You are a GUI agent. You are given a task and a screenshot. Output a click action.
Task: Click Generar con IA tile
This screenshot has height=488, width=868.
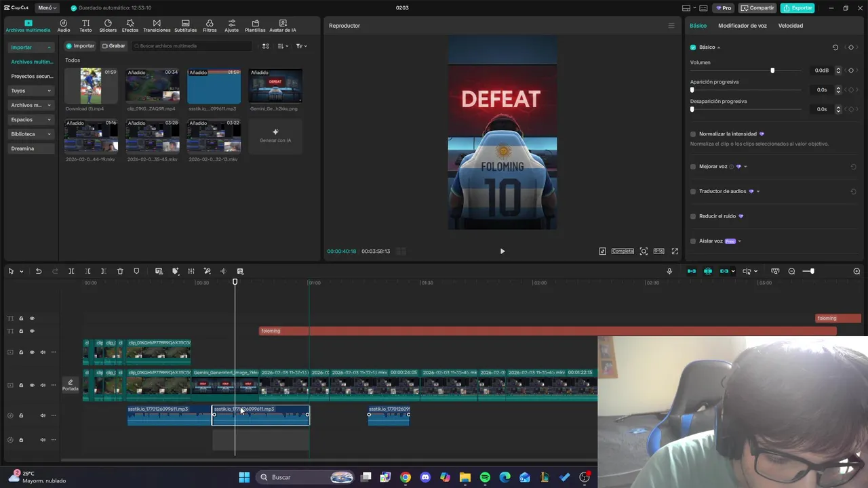tap(275, 136)
